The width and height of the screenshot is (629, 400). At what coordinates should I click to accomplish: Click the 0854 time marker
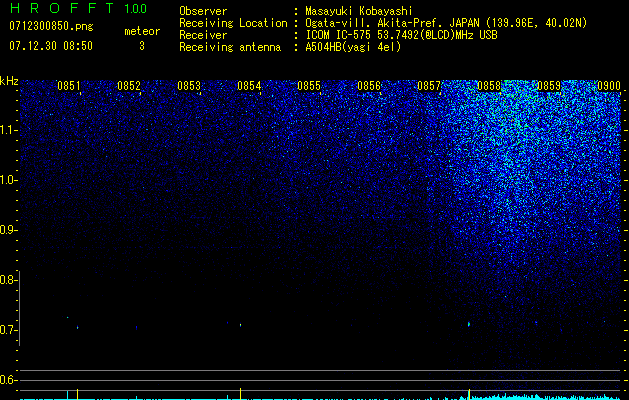click(249, 86)
